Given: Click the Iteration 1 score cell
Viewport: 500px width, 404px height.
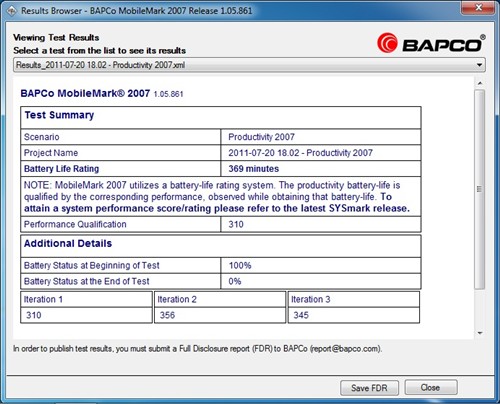Looking at the screenshot, I should pos(86,315).
